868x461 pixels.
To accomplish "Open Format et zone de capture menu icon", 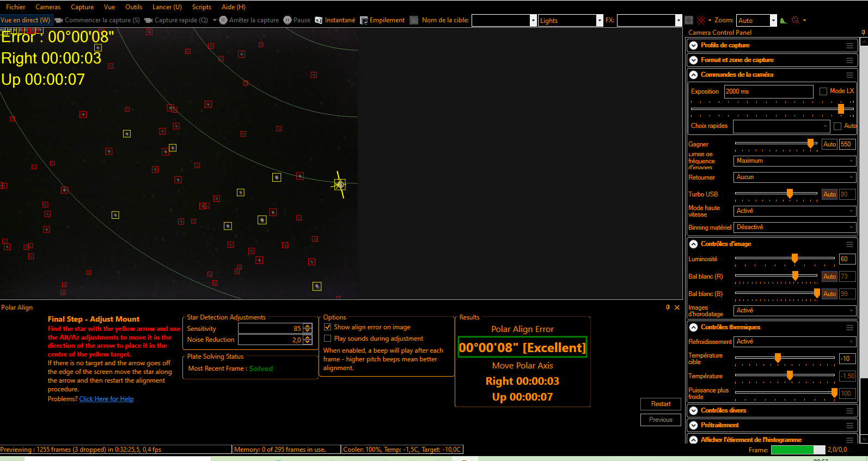I will (x=849, y=60).
